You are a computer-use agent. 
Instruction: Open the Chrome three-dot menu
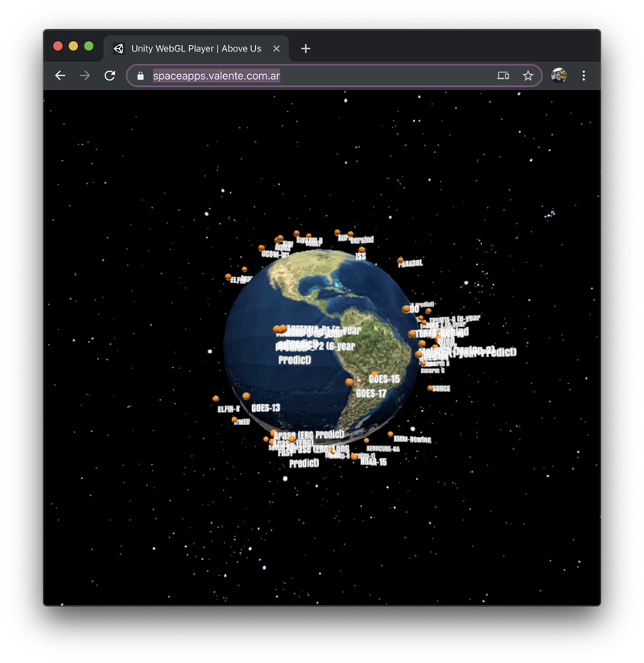point(584,76)
